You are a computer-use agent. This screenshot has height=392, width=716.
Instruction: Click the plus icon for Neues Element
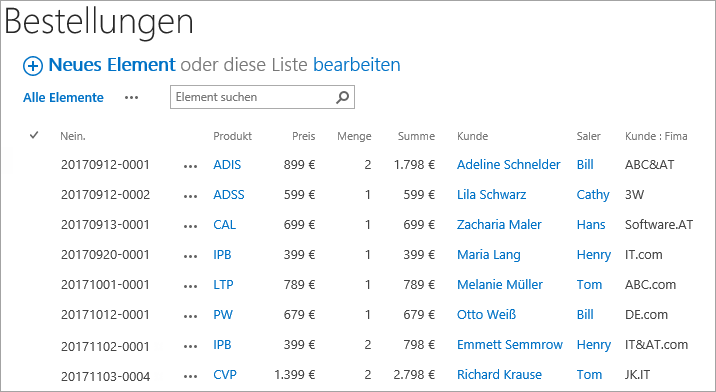point(33,66)
